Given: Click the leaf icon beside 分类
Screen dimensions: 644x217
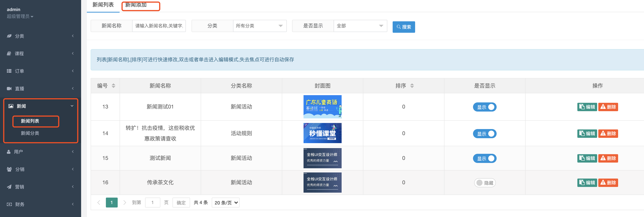Looking at the screenshot, I should (x=9, y=36).
